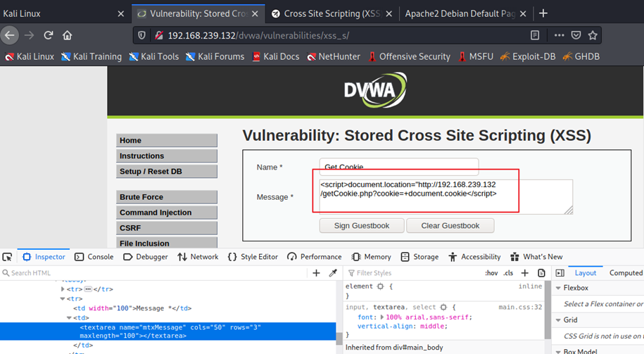Toggle .cls classes panel

(508, 273)
